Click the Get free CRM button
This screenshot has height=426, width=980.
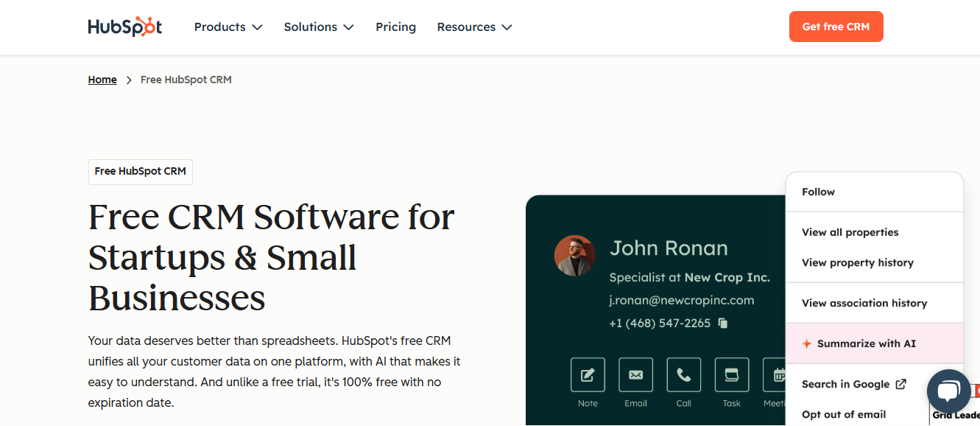(836, 27)
